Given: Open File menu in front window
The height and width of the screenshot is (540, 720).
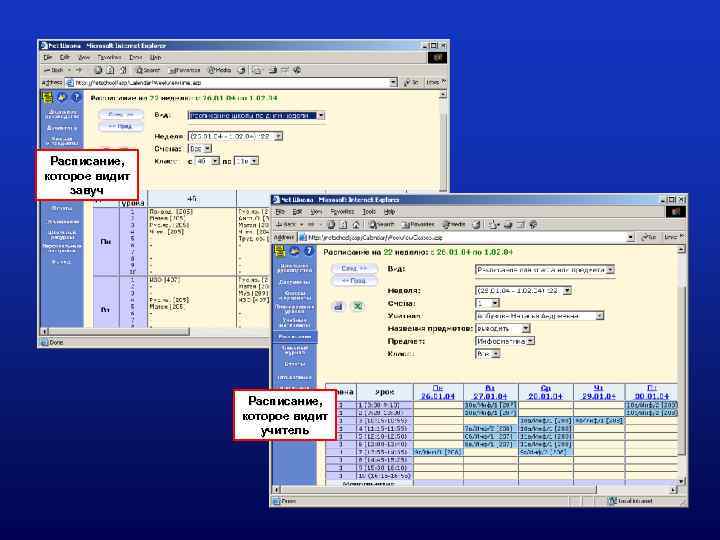Looking at the screenshot, I should point(280,212).
